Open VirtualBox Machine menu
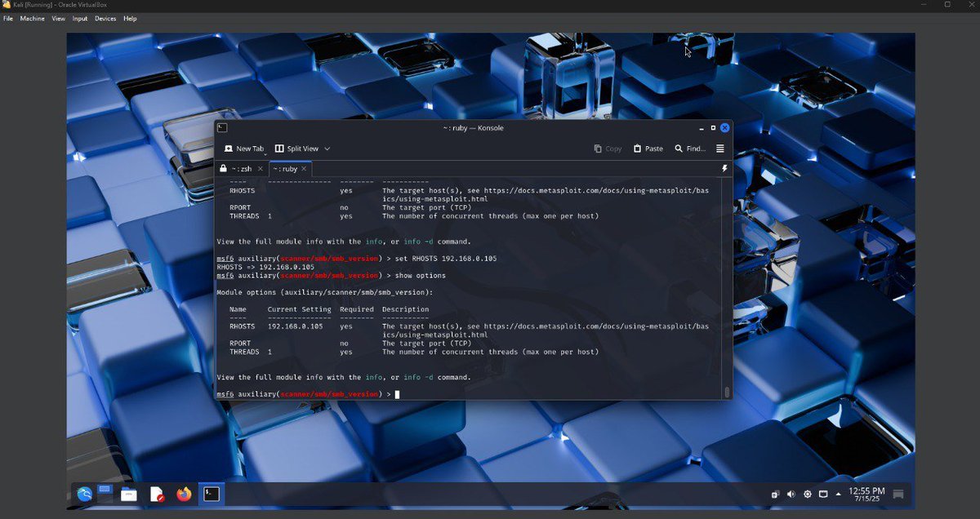 coord(33,18)
